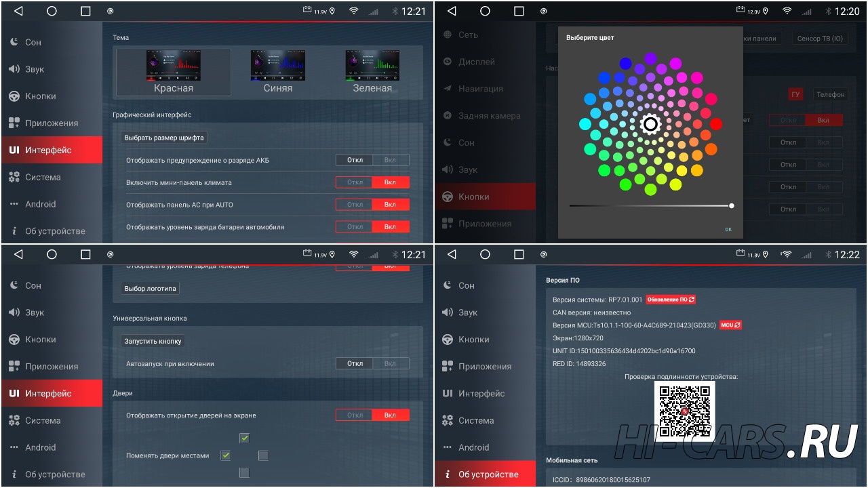Tap the back arrow on the color picker screen

pyautogui.click(x=452, y=11)
